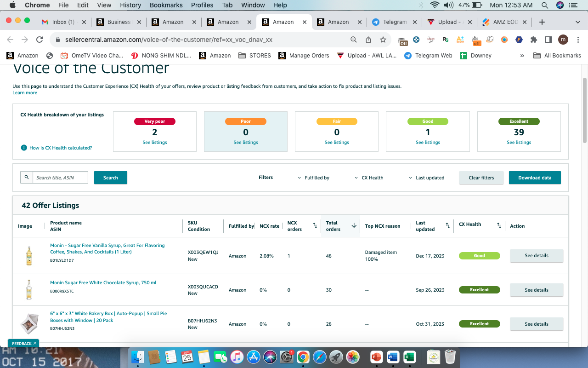Open the Chrome File menu

click(x=63, y=5)
